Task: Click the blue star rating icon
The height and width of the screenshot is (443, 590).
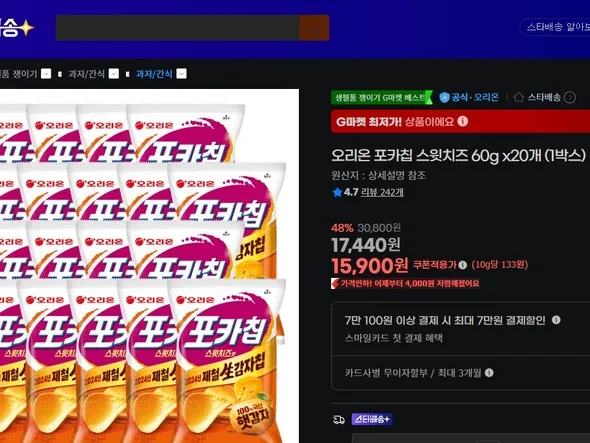Action: pos(337,192)
